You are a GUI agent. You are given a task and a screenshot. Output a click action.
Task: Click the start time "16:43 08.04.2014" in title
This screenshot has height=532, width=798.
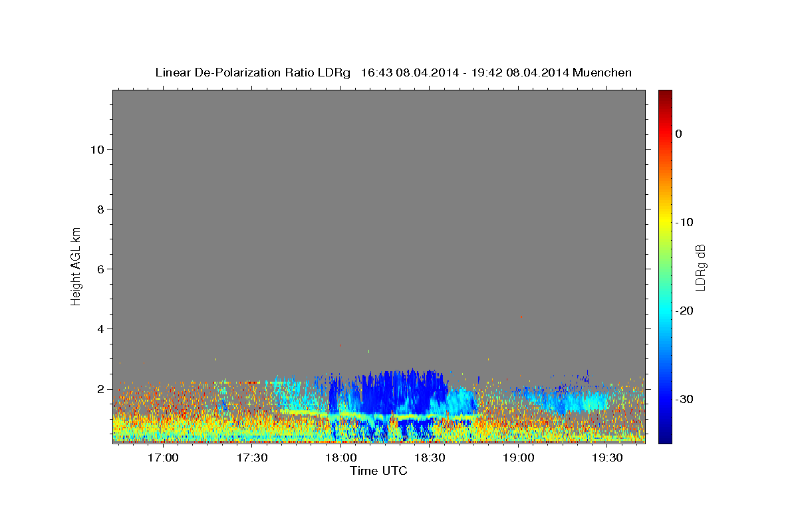click(410, 72)
